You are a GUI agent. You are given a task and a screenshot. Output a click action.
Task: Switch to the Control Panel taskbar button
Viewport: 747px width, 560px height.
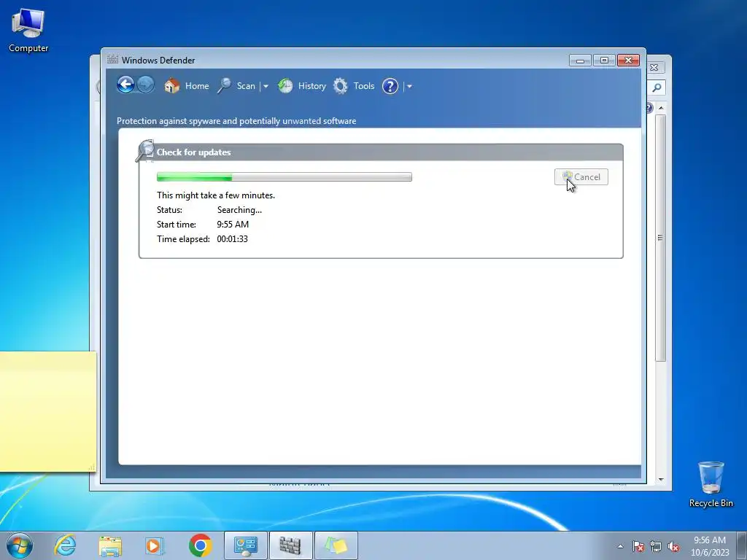[245, 545]
